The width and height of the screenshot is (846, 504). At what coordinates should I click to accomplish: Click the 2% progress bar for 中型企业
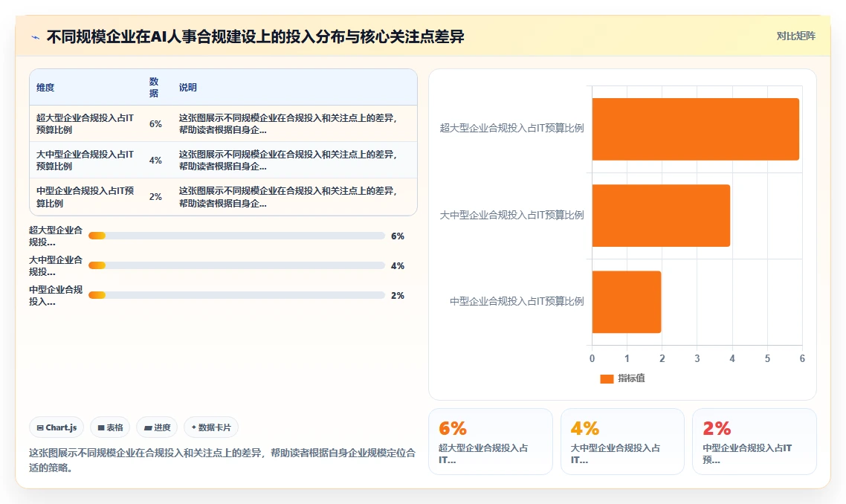point(236,295)
